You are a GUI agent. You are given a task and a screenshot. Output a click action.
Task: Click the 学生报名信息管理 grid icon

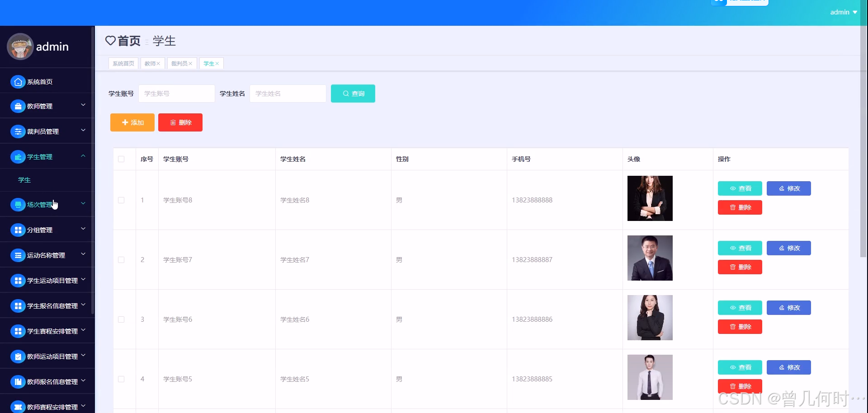[x=18, y=306]
